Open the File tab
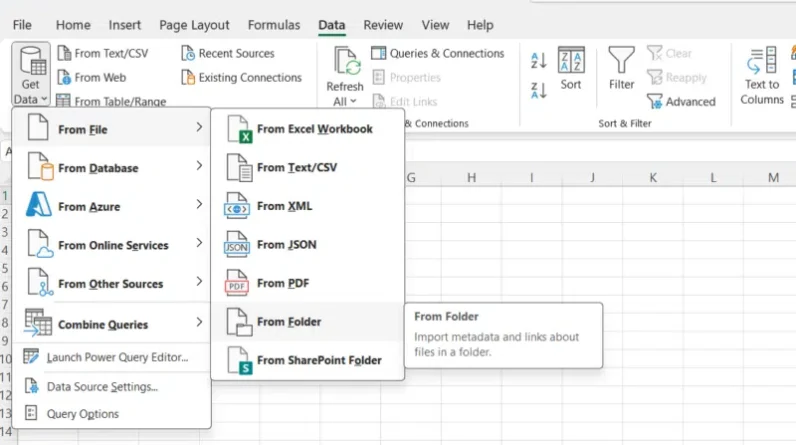796x445 pixels. coord(22,25)
